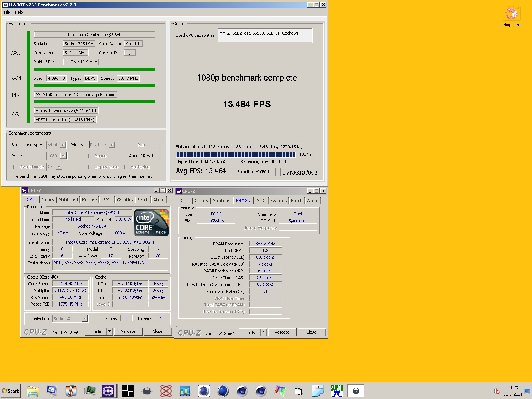The height and width of the screenshot is (399, 532).
Task: Open the green graph monitor taskbar icon
Action: [90, 391]
